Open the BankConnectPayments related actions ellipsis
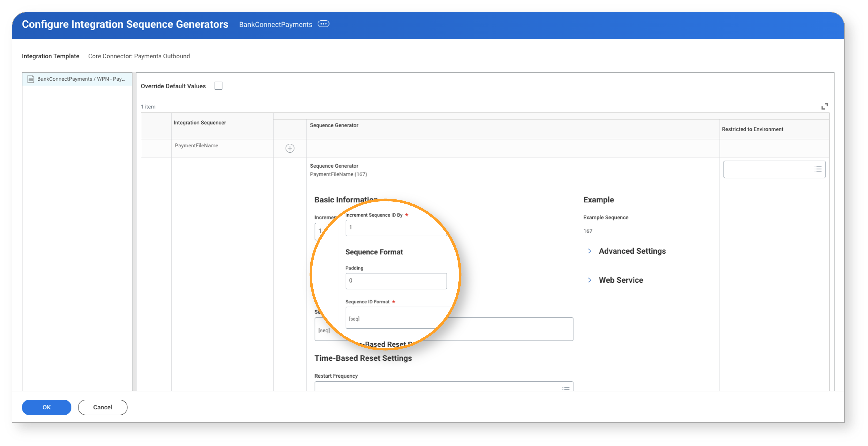This screenshot has width=868, height=446. coord(323,24)
